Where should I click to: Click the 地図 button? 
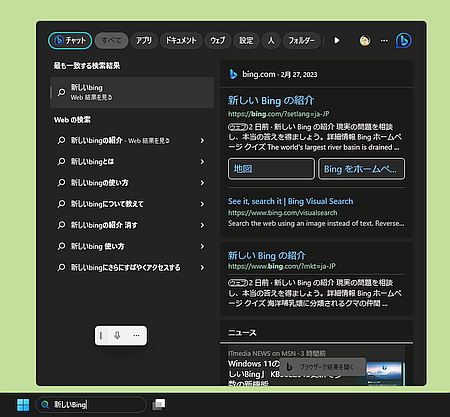pyautogui.click(x=271, y=169)
